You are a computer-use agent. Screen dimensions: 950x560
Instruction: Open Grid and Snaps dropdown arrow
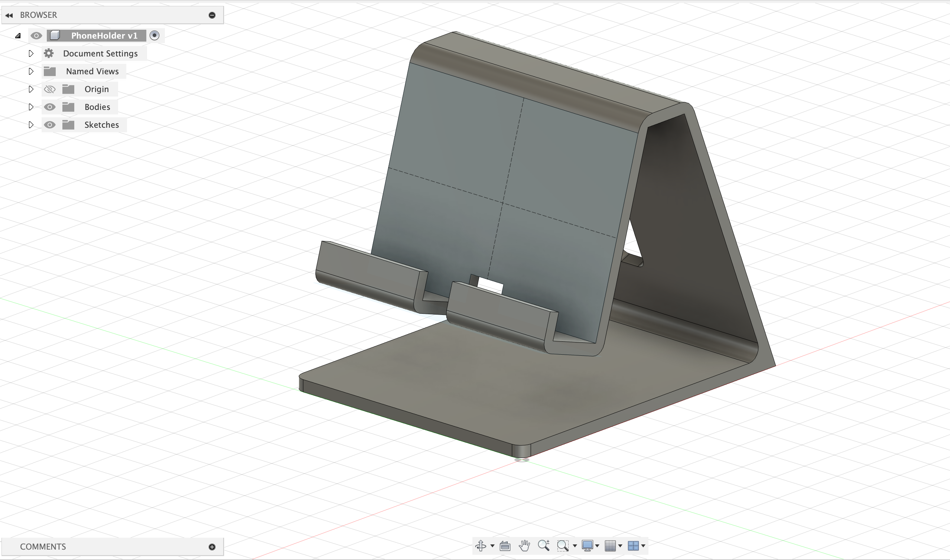click(x=620, y=546)
